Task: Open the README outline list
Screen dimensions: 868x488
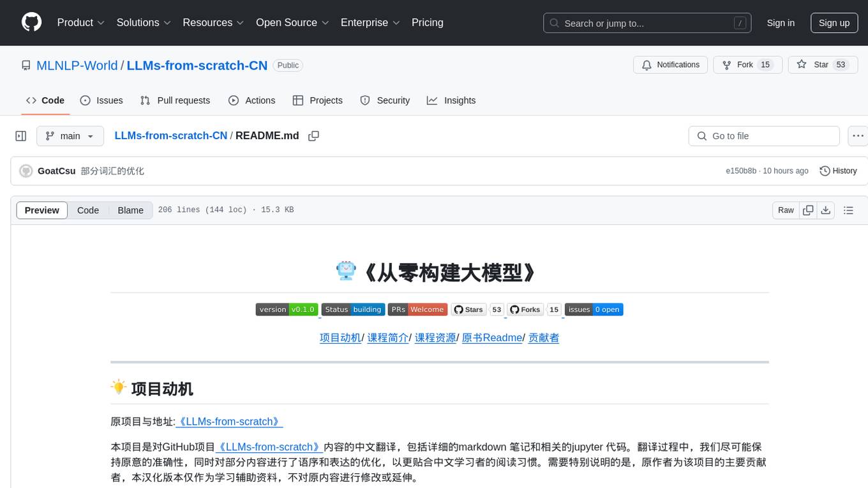Action: pyautogui.click(x=848, y=210)
